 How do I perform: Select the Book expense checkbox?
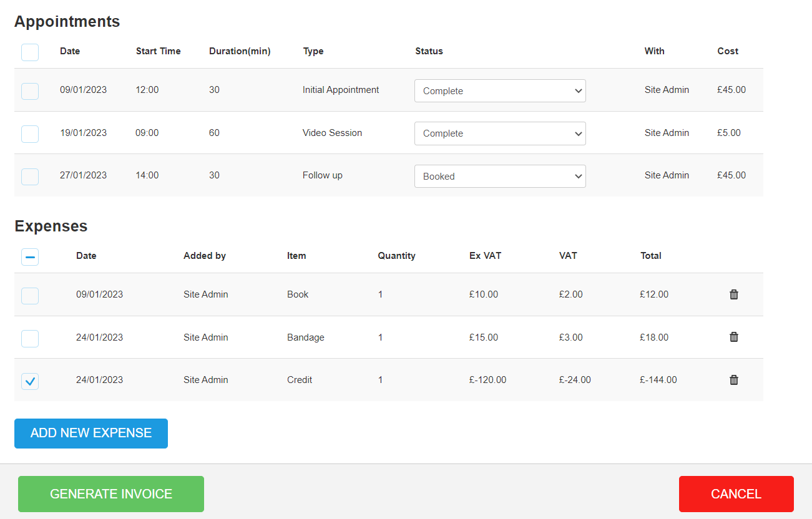point(30,296)
